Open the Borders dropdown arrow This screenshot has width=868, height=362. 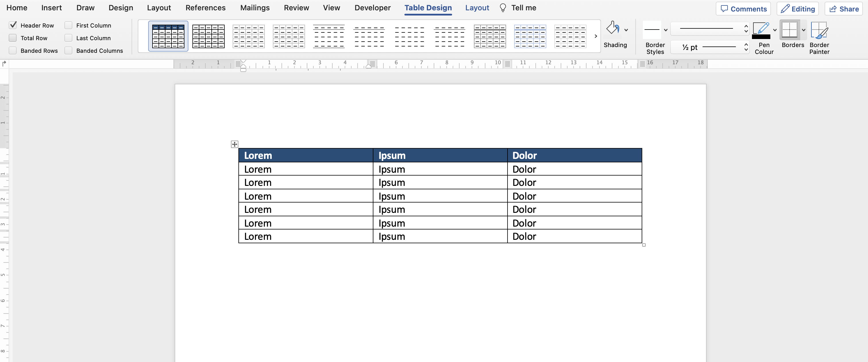pyautogui.click(x=803, y=30)
